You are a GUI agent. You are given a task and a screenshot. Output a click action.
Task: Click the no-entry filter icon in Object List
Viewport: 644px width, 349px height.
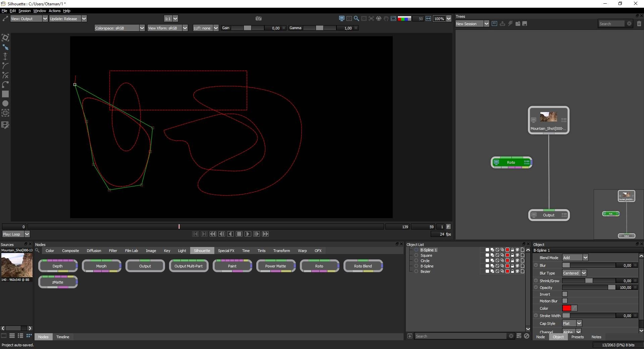tap(527, 336)
